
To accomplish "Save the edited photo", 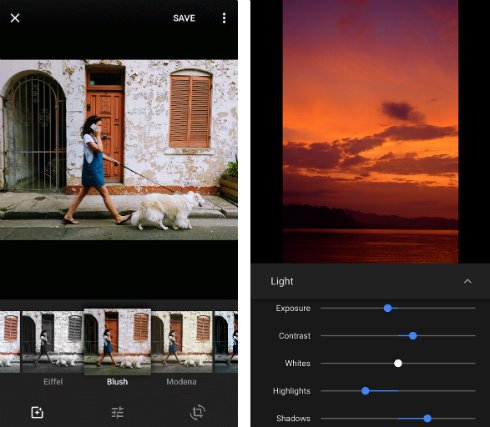I will tap(184, 18).
